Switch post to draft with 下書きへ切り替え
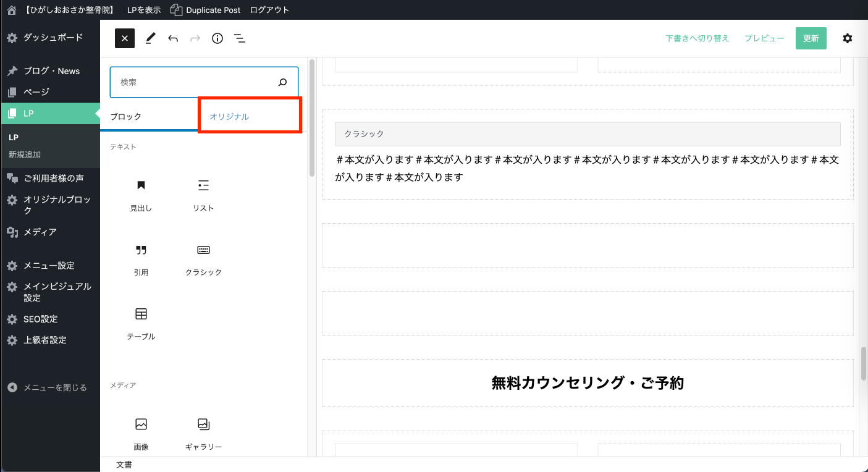Image resolution: width=868 pixels, height=472 pixels. 697,38
